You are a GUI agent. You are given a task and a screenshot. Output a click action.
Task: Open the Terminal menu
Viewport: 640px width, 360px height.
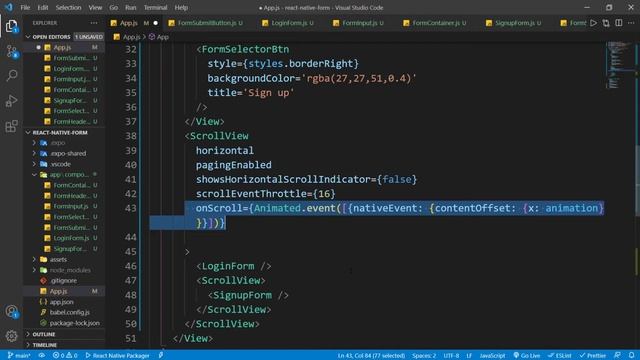click(x=155, y=7)
